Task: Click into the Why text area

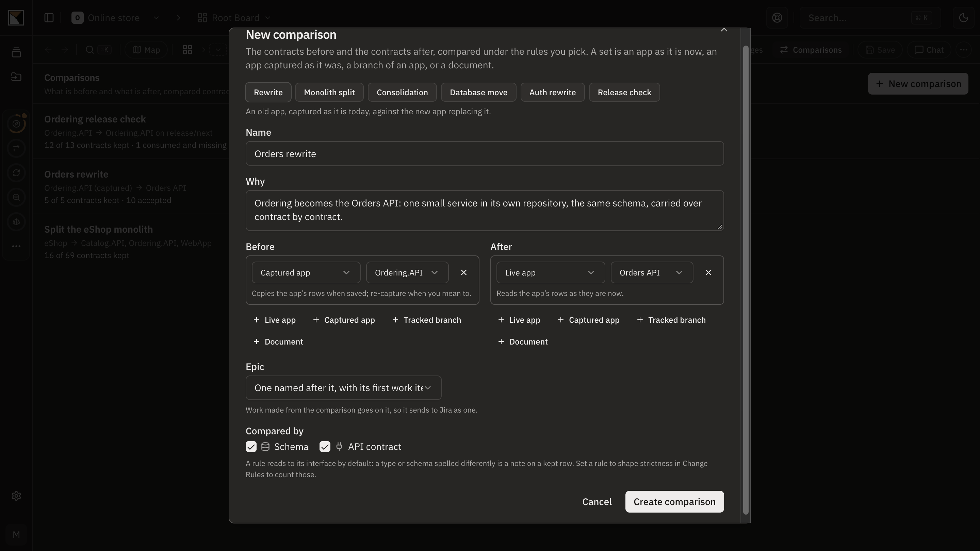Action: pos(485,210)
